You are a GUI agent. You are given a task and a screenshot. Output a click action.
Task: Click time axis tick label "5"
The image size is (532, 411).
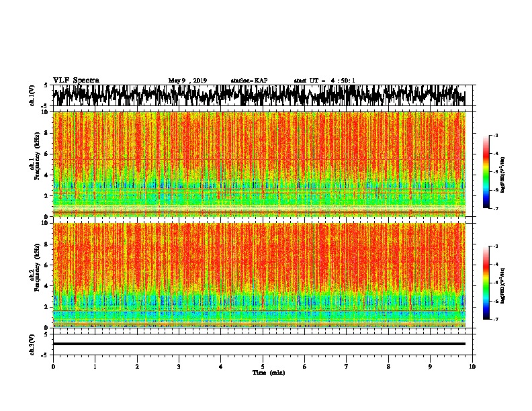coord(263,367)
